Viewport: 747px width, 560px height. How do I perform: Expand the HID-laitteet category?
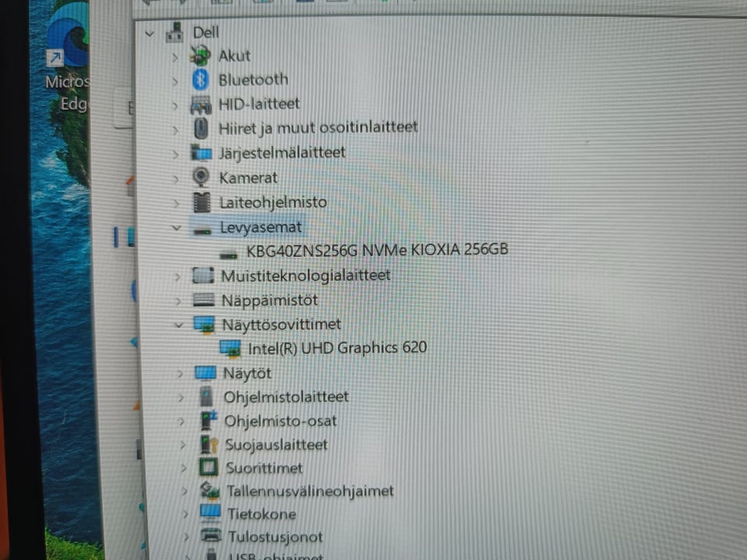(175, 105)
